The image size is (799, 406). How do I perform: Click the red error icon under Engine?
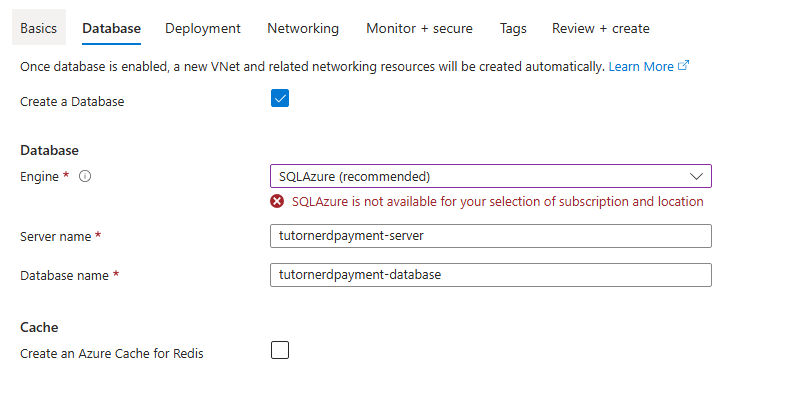tap(277, 201)
